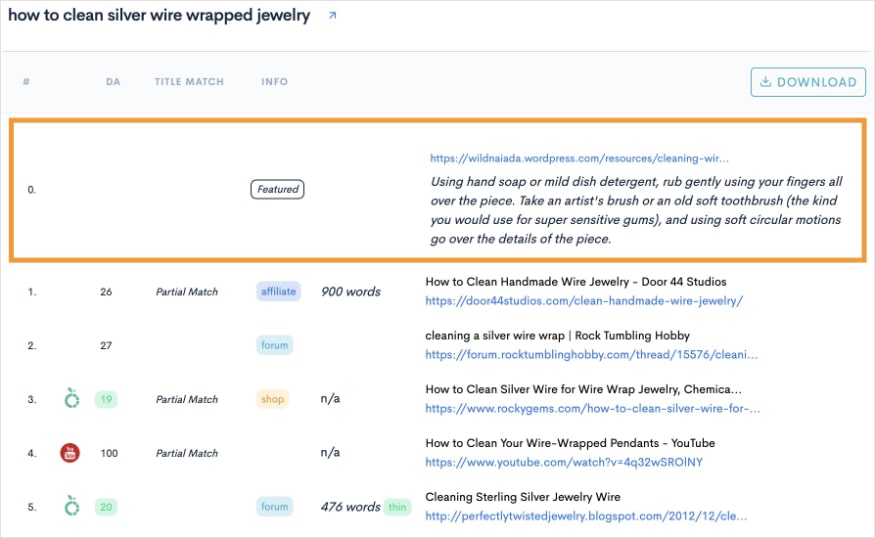Click 'Partial Match' in row 3
This screenshot has width=875, height=538.
point(187,399)
